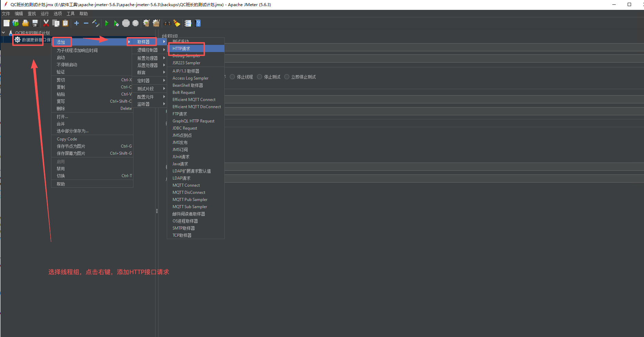Expand the 后置处理器 submenu
This screenshot has width=644, height=337.
(150, 65)
